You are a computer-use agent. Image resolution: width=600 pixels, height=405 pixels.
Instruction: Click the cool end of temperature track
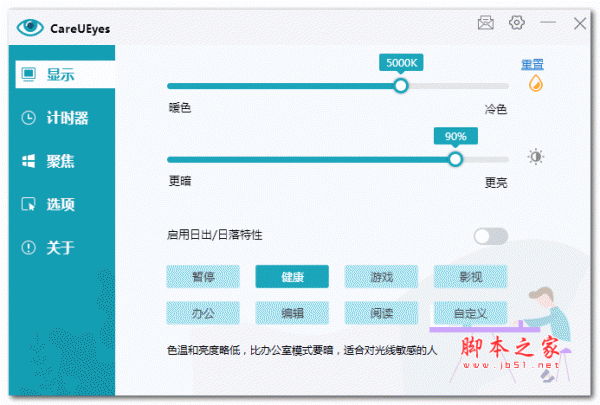tap(504, 86)
